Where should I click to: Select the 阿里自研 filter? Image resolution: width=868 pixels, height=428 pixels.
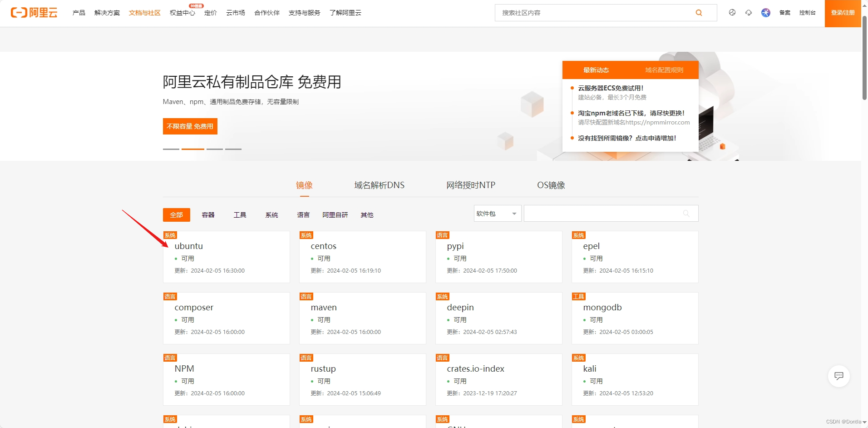pos(335,214)
